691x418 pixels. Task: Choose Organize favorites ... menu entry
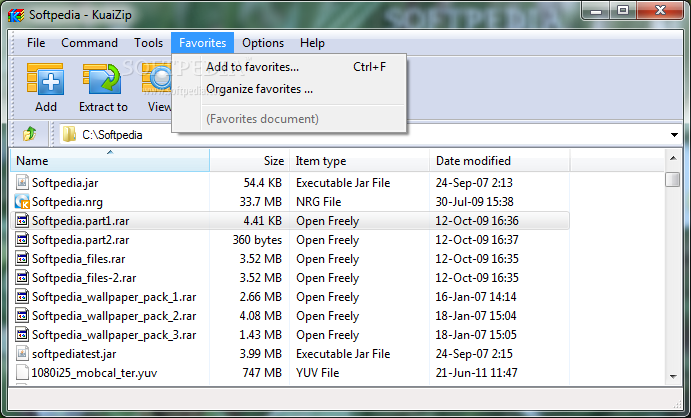[290, 89]
